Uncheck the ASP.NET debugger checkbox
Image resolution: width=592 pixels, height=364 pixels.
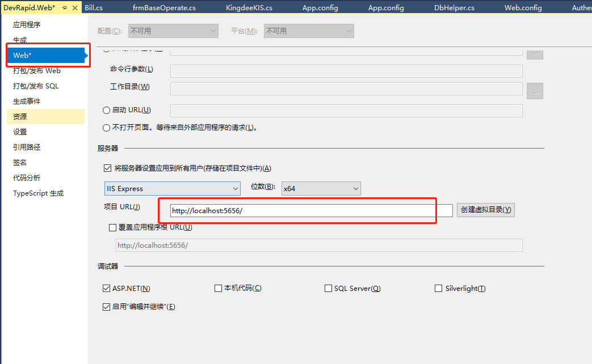(x=106, y=288)
